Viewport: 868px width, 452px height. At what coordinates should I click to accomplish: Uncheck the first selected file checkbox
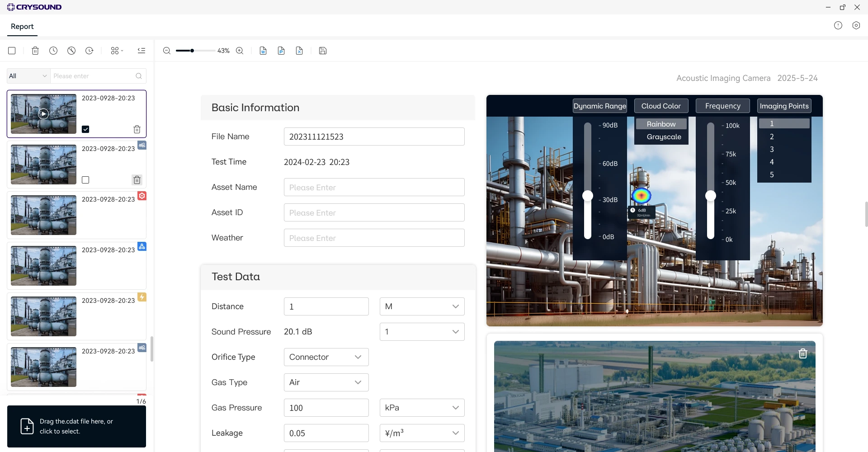click(85, 129)
